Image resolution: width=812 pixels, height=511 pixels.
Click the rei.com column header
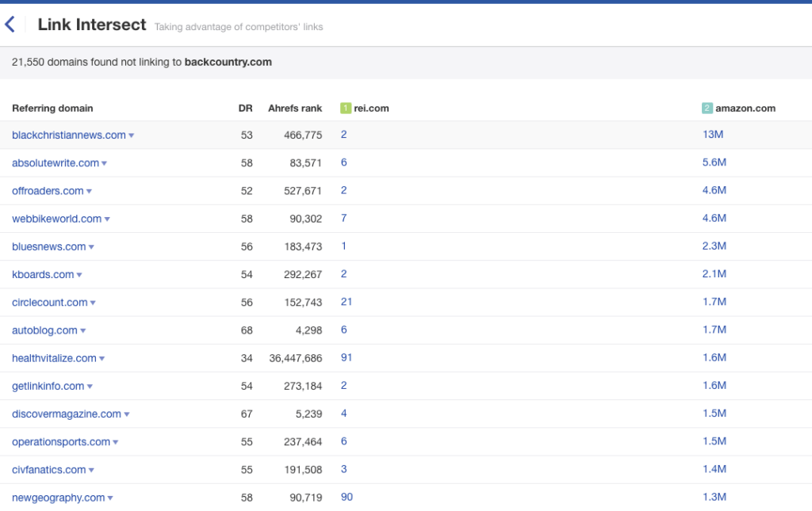pos(371,108)
